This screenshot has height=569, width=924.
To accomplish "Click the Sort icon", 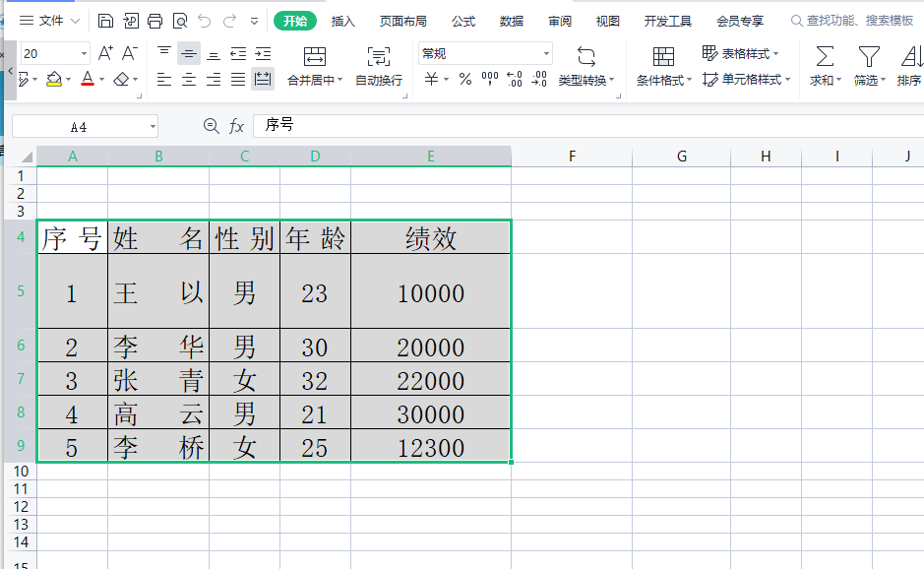I will click(x=910, y=57).
